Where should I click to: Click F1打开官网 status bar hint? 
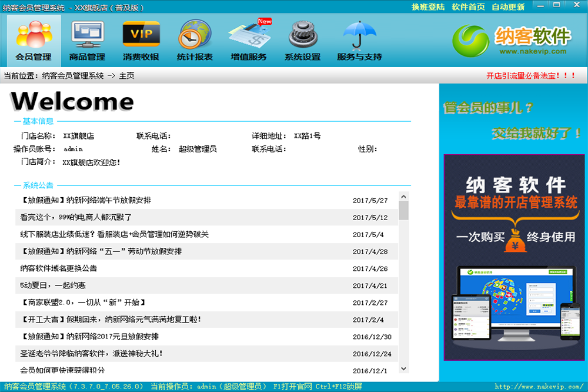click(292, 386)
